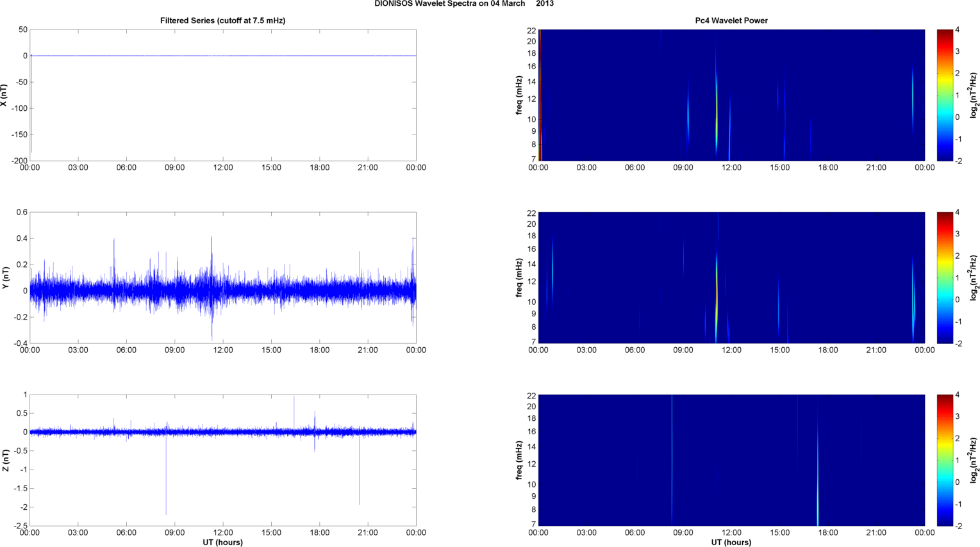Click the colorbar beside the bottom wavelet plot

click(x=945, y=461)
